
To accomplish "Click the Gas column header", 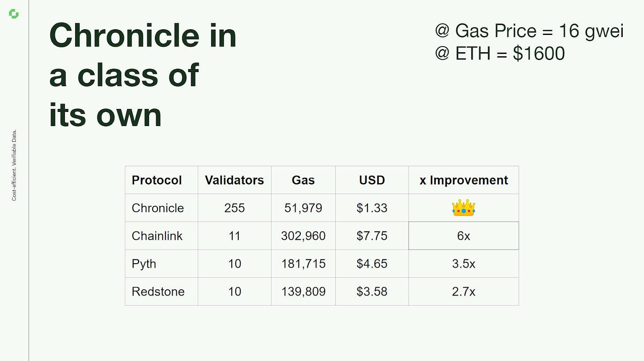I will 303,180.
